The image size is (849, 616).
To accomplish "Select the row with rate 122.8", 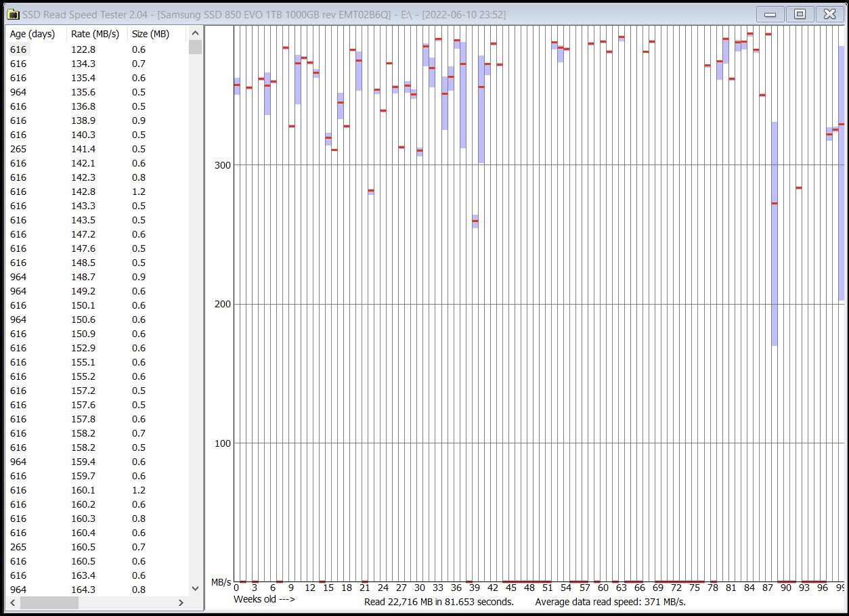I will (x=96, y=49).
